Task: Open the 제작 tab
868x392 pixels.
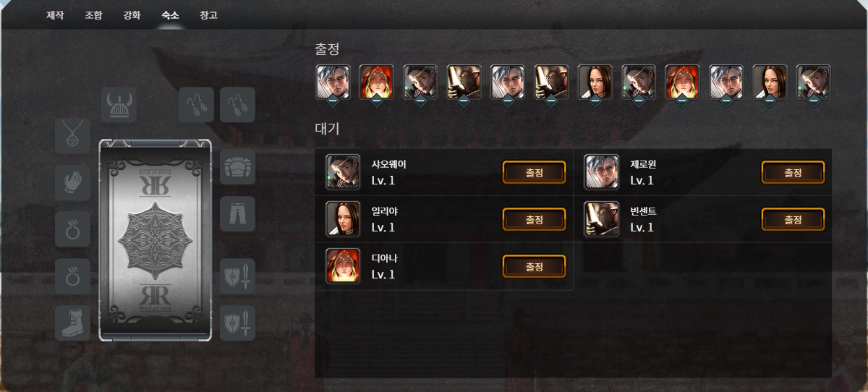Action: pos(55,14)
